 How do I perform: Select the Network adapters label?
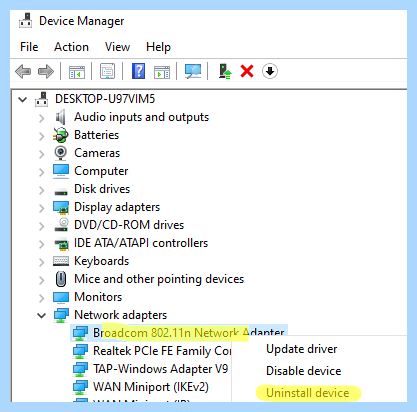tap(120, 315)
